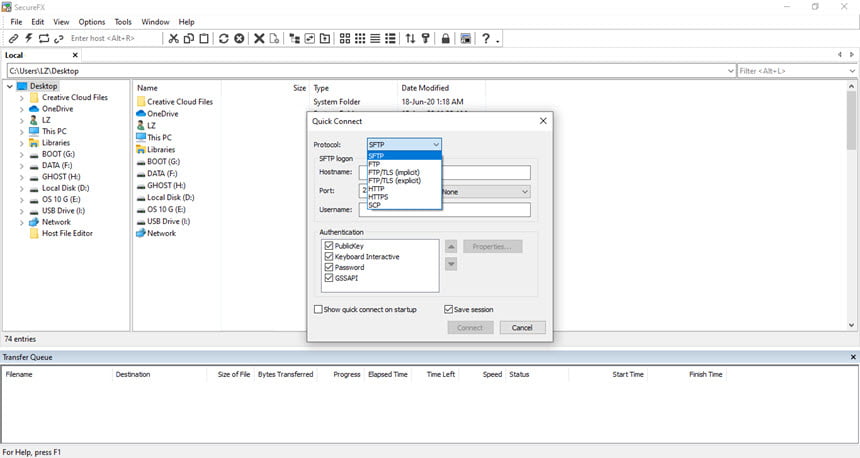This screenshot has width=860, height=458.
Task: Uncheck the Password authentication checkbox
Action: click(329, 267)
